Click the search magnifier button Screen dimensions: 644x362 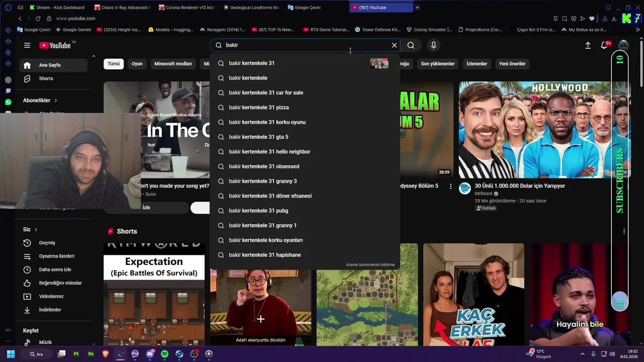pos(411,45)
